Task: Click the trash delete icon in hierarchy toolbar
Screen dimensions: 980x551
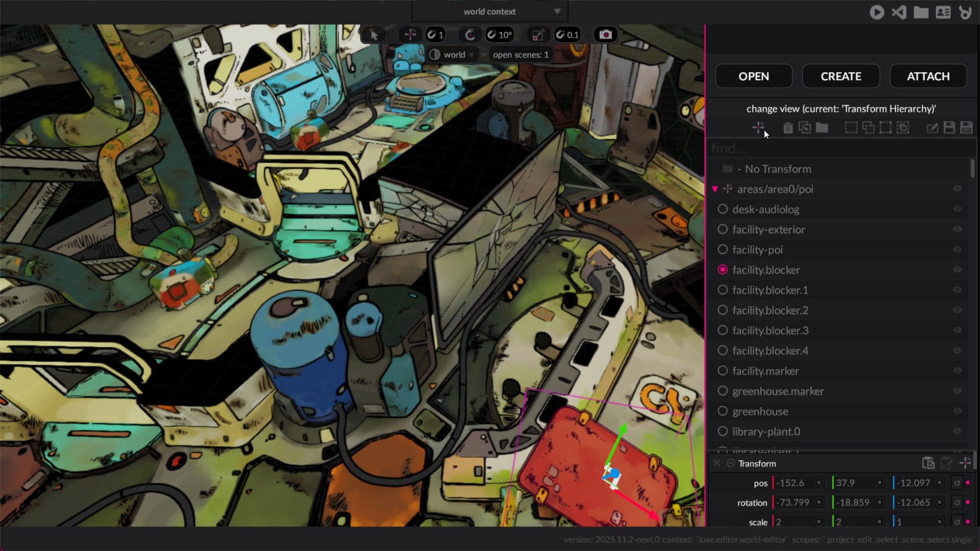Action: click(x=787, y=128)
